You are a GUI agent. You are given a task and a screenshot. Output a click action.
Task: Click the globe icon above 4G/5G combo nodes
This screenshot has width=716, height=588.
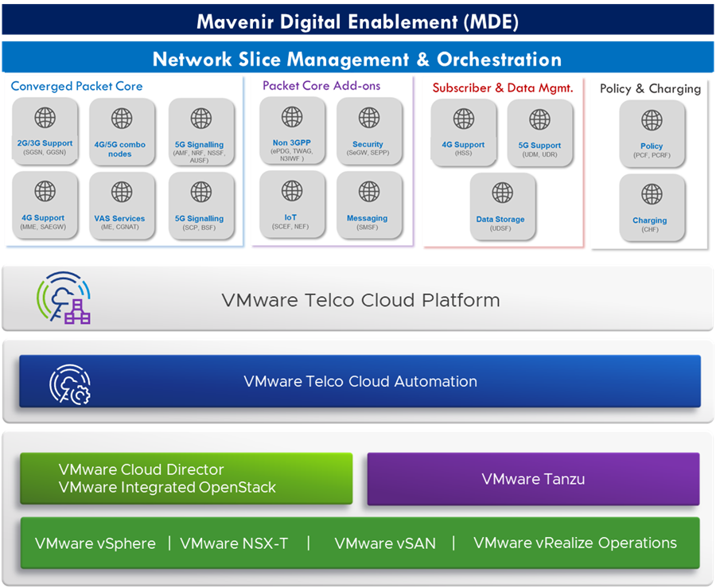tap(122, 119)
